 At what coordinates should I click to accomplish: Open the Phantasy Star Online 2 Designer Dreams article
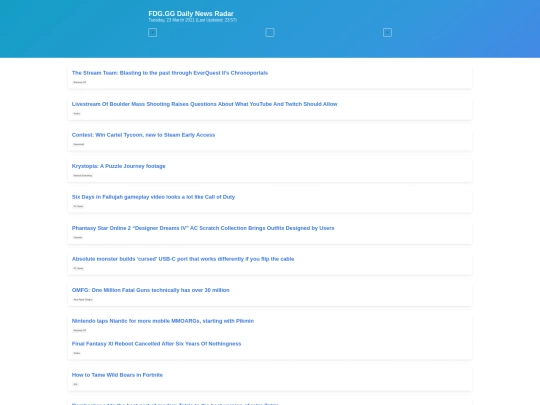(203, 228)
